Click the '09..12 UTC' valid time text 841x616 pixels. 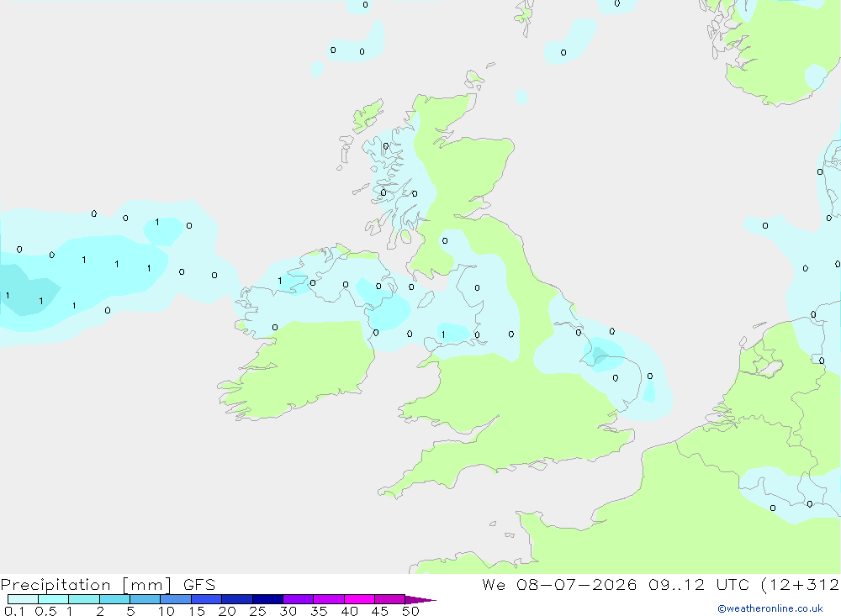click(699, 585)
